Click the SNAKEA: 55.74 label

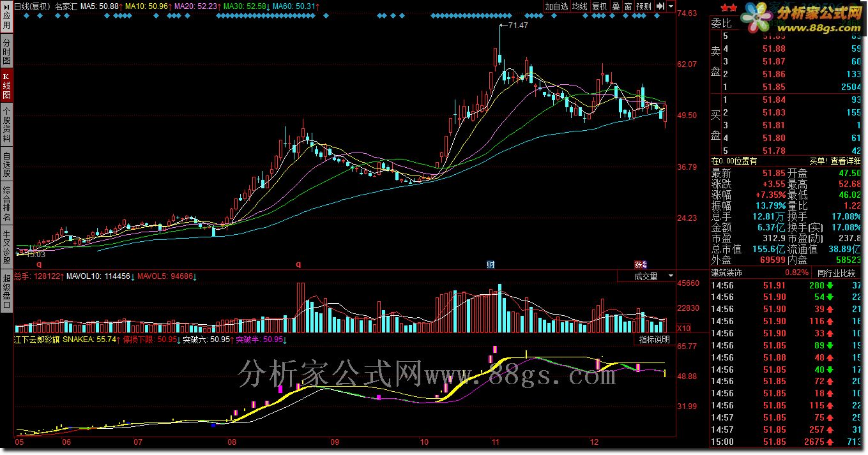point(89,339)
